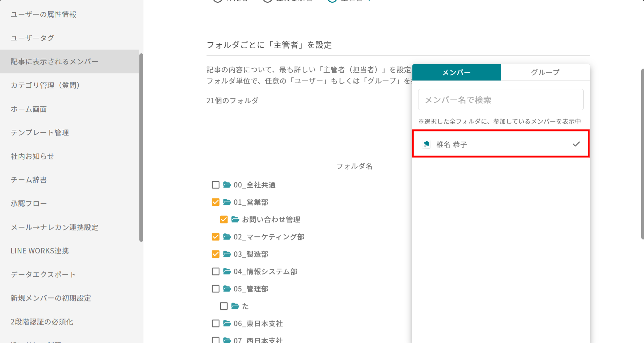Screen dimensions: 644x343
Task: Open ユーザータグ settings in sidebar
Action: (x=33, y=38)
